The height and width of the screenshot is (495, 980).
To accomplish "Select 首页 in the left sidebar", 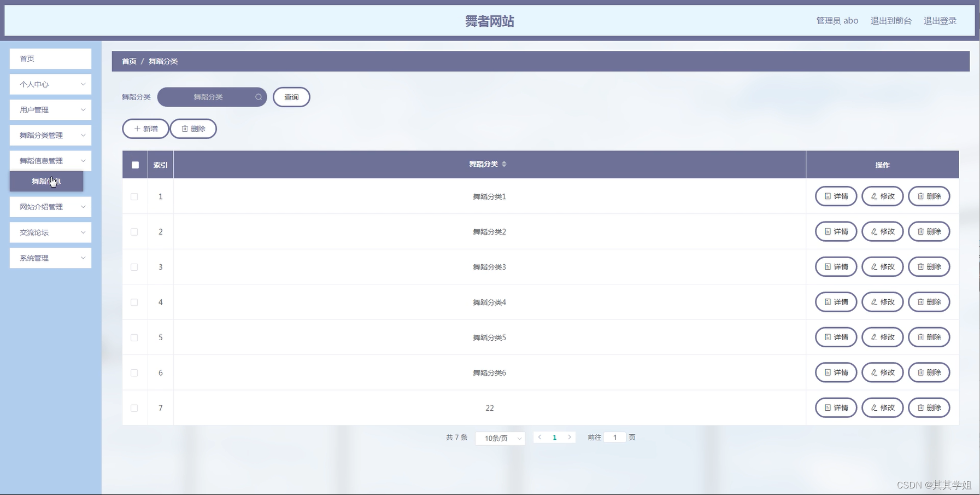I will pos(50,59).
